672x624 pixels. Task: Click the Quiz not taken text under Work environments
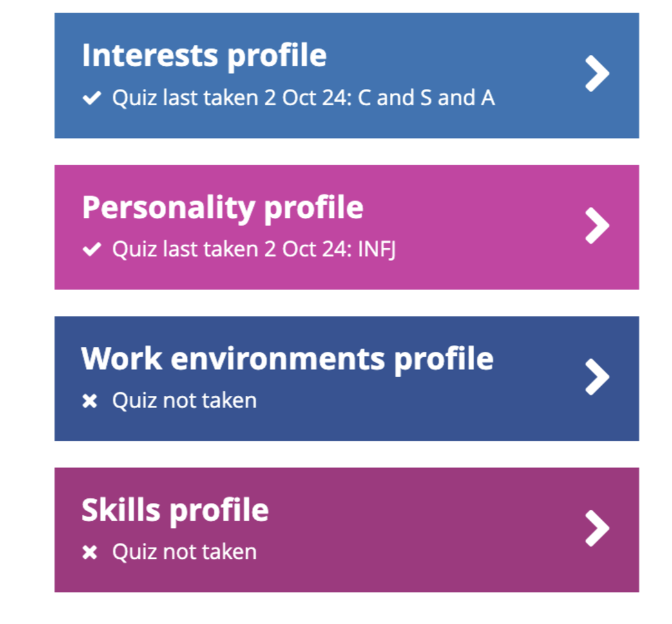tap(184, 400)
